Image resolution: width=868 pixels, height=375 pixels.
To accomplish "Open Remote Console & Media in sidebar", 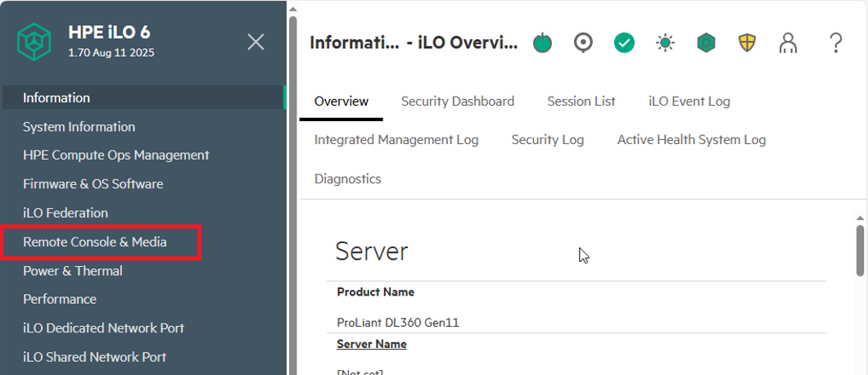I will [x=95, y=242].
